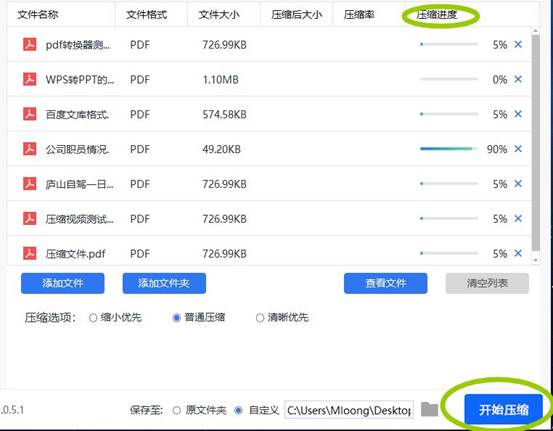Remove the WPS转PPT file with its X icon
Screen dimensions: 553x431
click(x=518, y=79)
